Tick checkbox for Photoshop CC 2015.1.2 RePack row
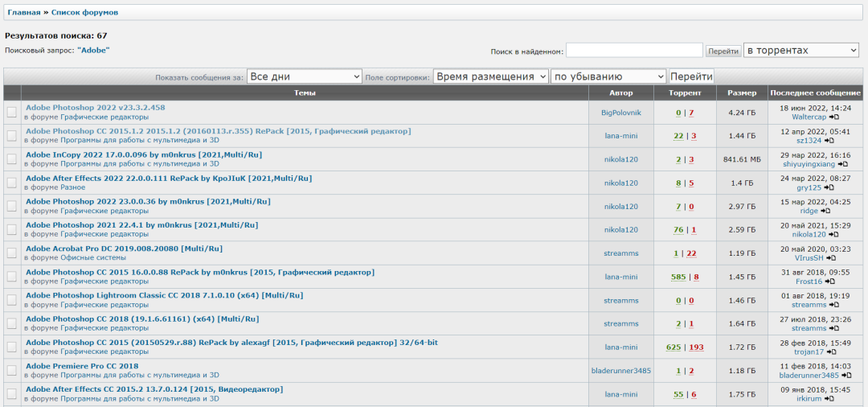868x407 pixels. 11,136
